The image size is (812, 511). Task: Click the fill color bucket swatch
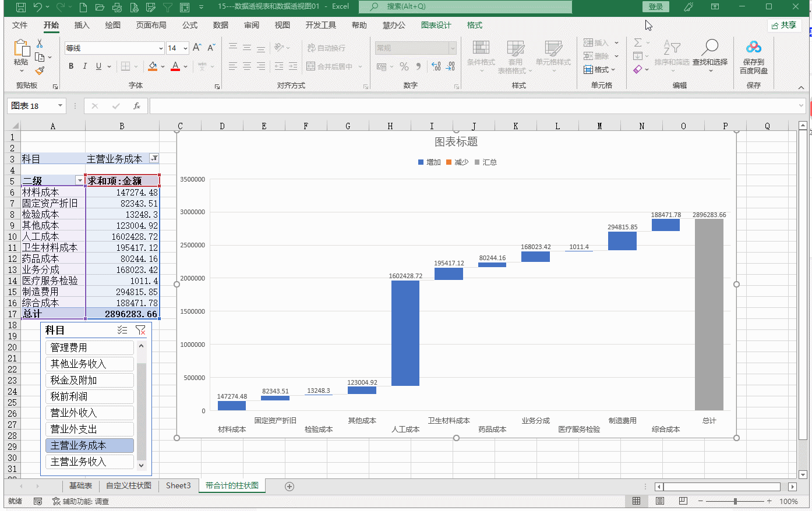(153, 66)
